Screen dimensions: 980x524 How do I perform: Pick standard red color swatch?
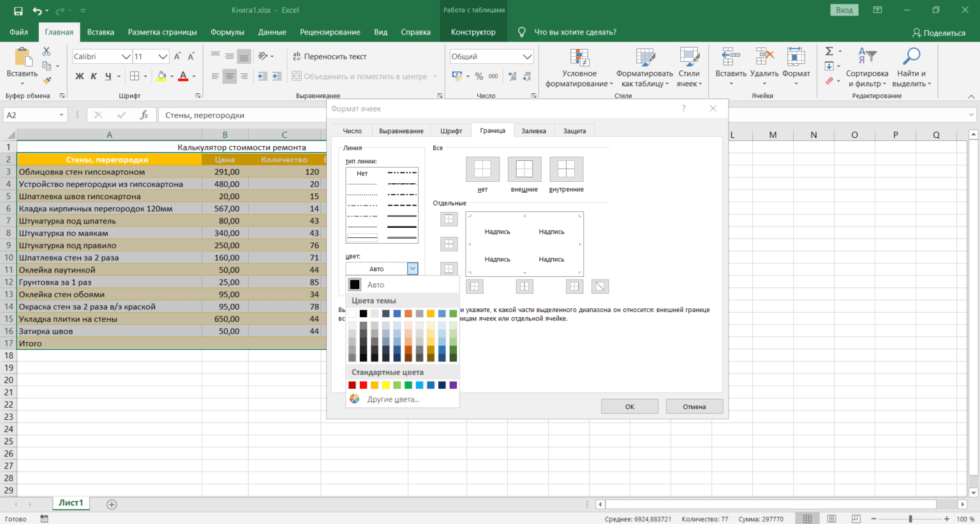click(x=364, y=385)
